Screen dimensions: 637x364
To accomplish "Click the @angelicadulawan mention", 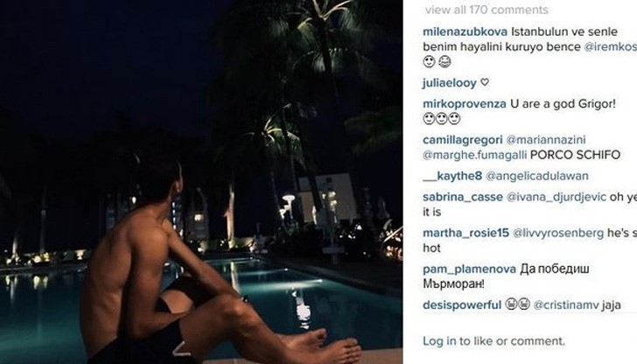I will tap(537, 177).
